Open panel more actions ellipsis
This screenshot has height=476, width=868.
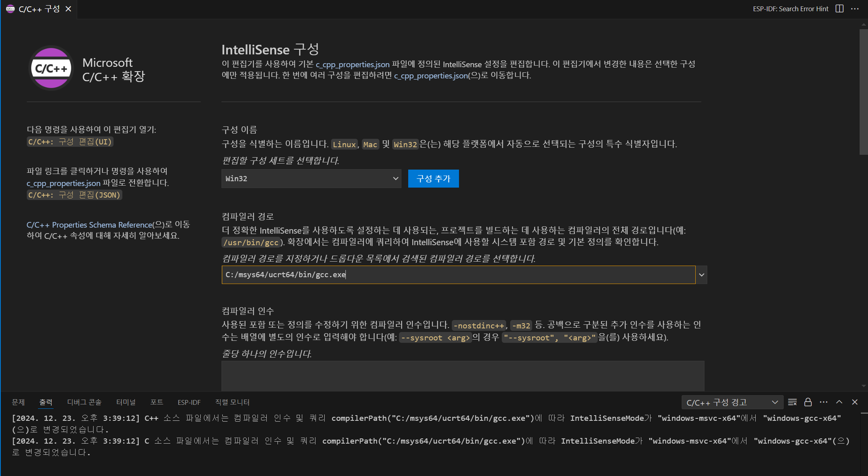tap(824, 402)
